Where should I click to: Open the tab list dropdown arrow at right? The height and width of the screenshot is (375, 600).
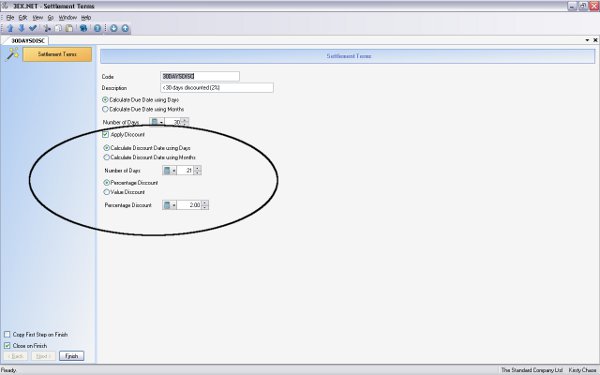[587, 40]
